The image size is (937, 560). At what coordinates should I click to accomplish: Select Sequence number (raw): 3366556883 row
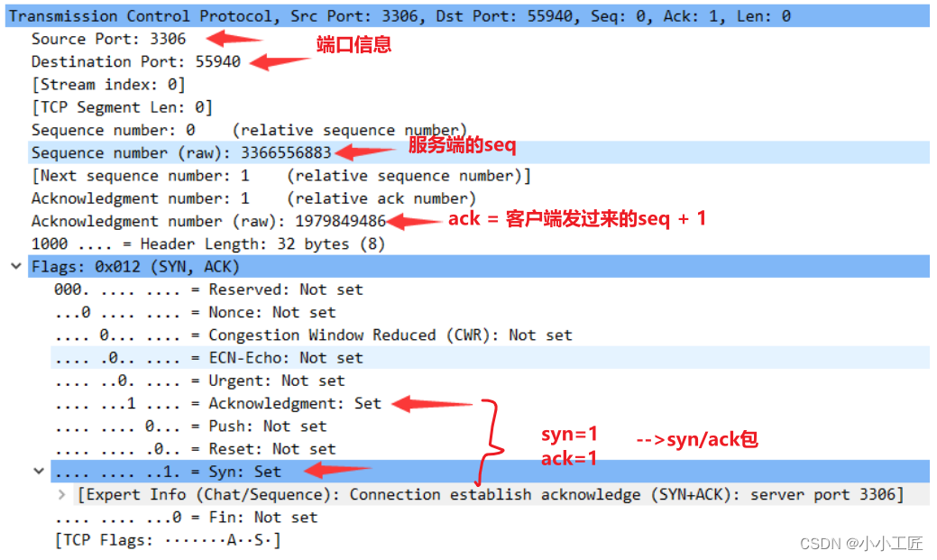tap(479, 152)
